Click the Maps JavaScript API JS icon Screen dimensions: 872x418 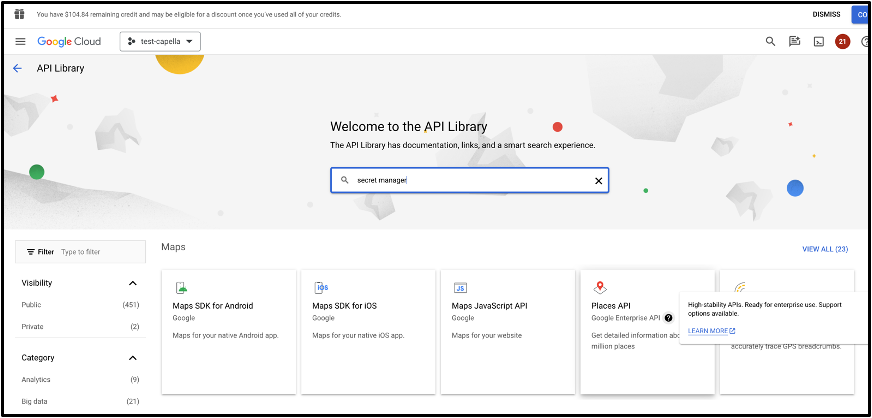pos(460,287)
